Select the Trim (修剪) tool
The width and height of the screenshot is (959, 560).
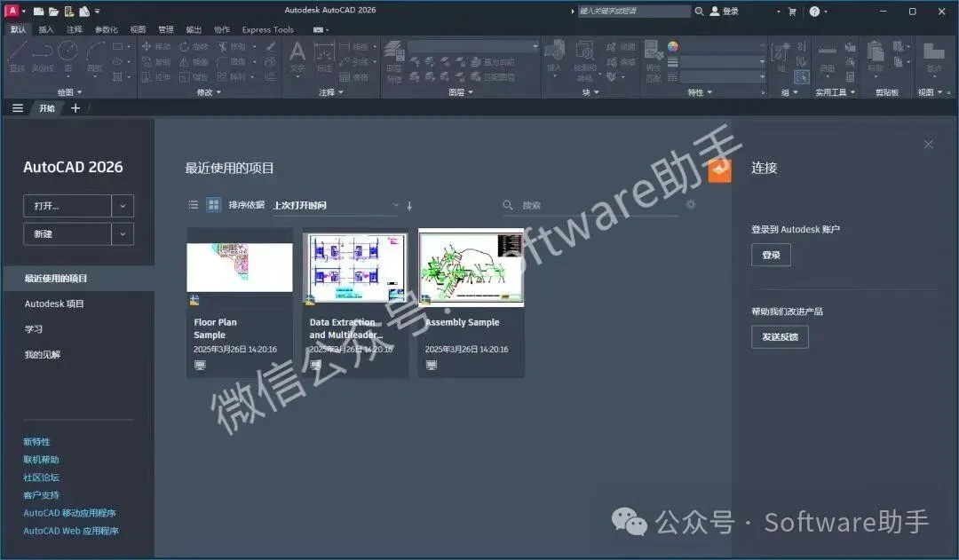(x=232, y=46)
